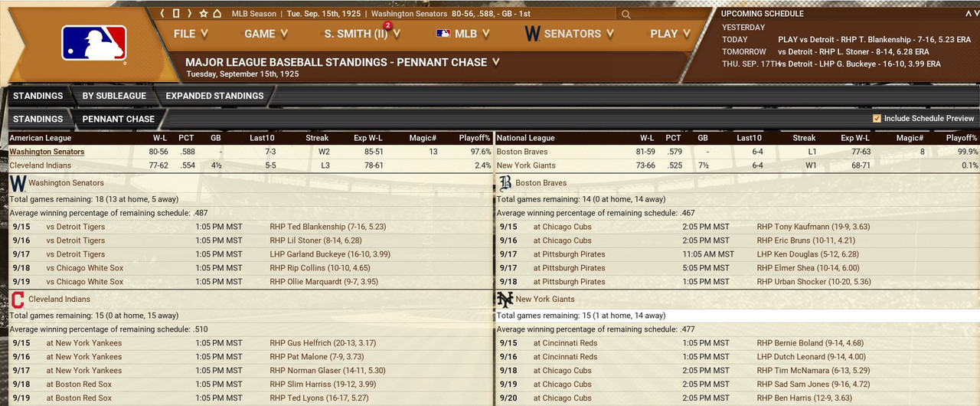The image size is (980, 406).
Task: Click Ted Blankenship pitcher link
Action: pos(328,227)
